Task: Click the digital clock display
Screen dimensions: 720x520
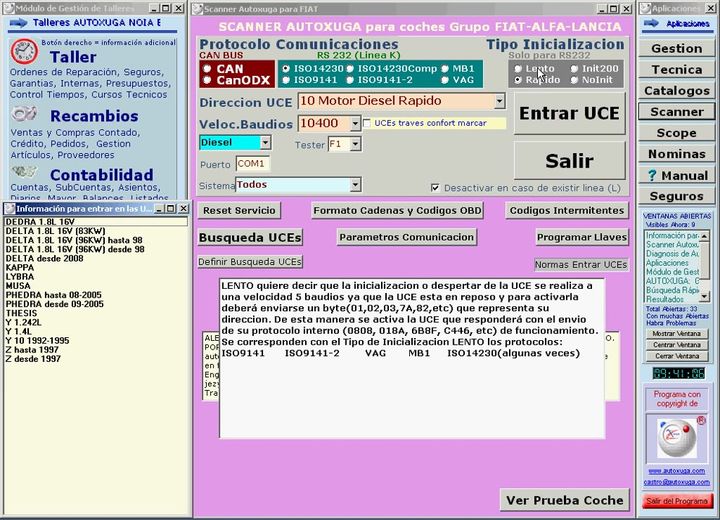Action: pyautogui.click(x=679, y=373)
